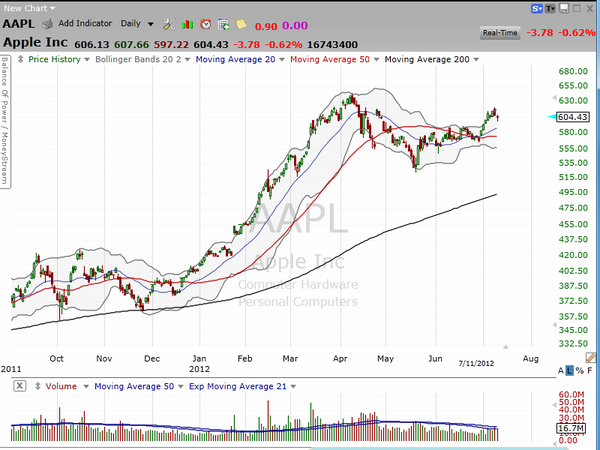The height and width of the screenshot is (450, 600).
Task: Click the Exp Moving Average 21 legend label
Action: [238, 386]
